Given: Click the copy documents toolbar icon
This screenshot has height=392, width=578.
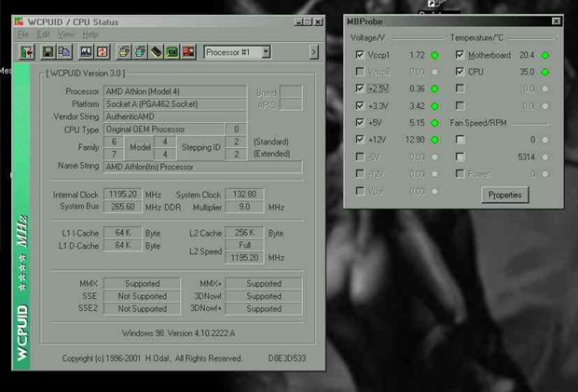Looking at the screenshot, I should 64,52.
